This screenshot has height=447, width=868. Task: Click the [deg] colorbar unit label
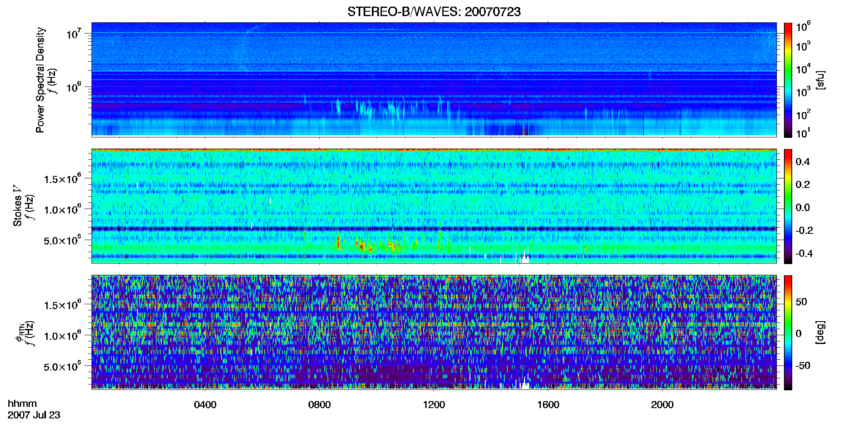[x=820, y=332]
